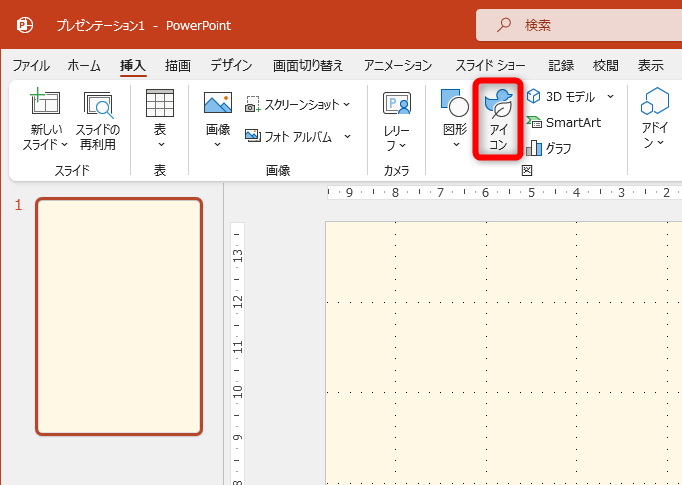Click in the search (検索) box
The height and width of the screenshot is (485, 682).
coord(579,25)
